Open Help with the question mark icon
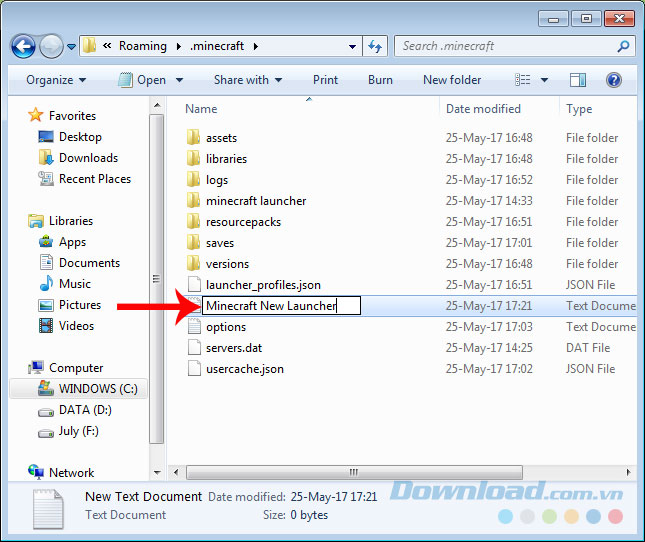 [x=614, y=80]
